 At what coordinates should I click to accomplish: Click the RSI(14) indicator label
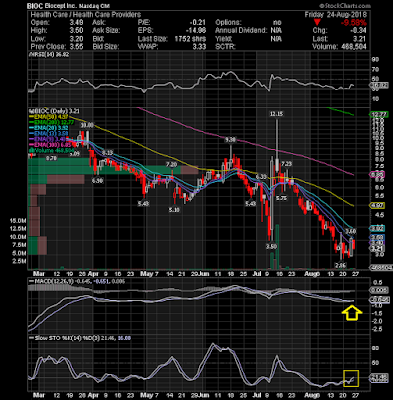click(49, 54)
